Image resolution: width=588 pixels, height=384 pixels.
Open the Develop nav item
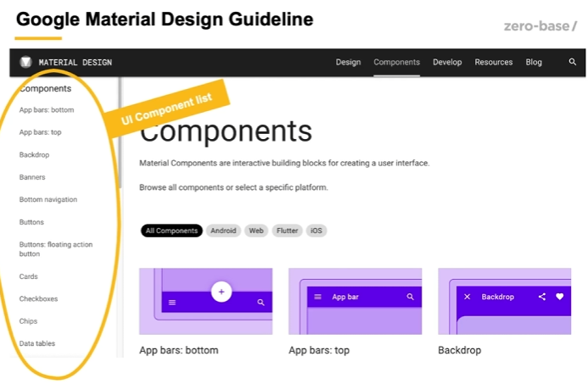point(447,62)
